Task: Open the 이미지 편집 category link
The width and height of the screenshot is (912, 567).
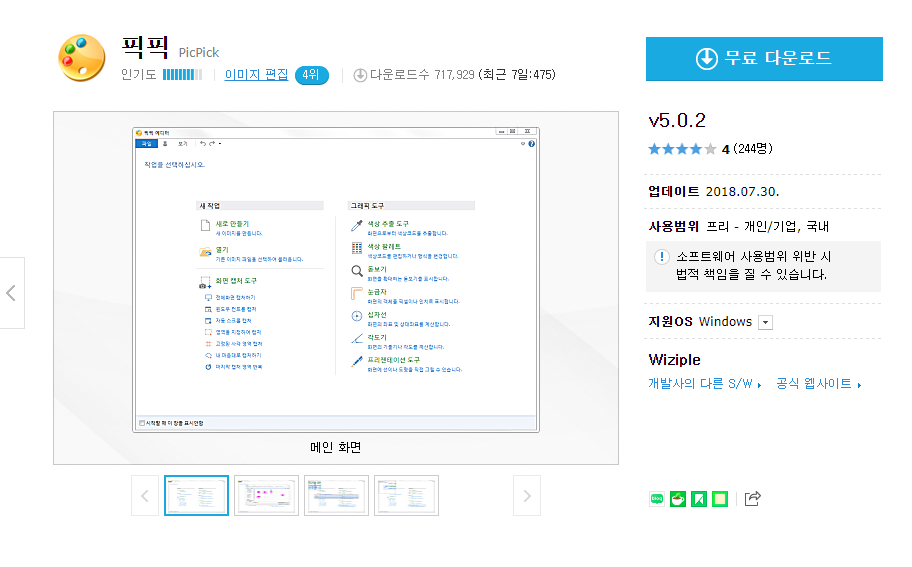Action: pos(256,74)
